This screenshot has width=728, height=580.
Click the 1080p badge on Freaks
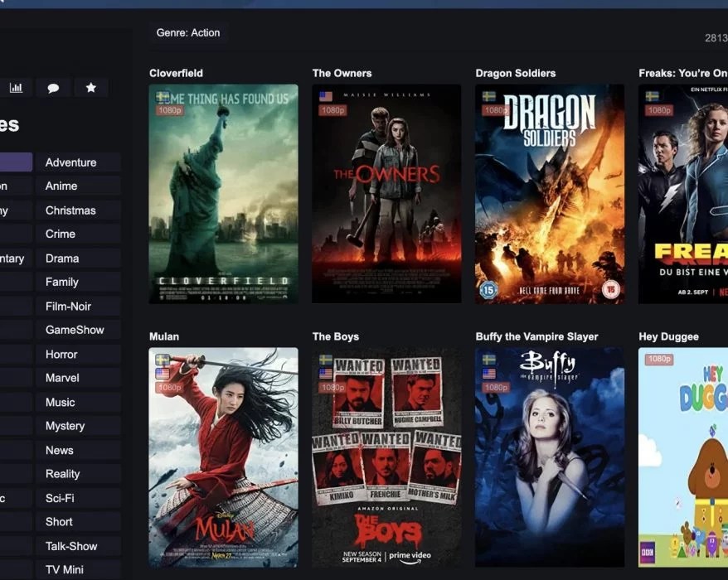[659, 110]
